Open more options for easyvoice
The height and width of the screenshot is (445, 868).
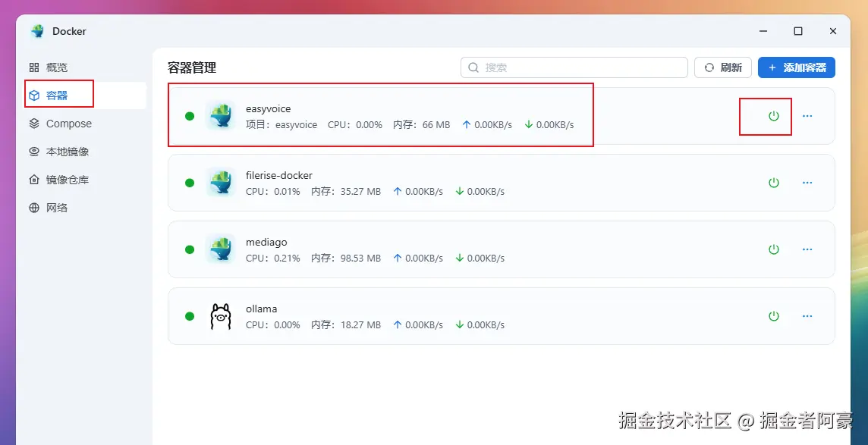click(807, 116)
